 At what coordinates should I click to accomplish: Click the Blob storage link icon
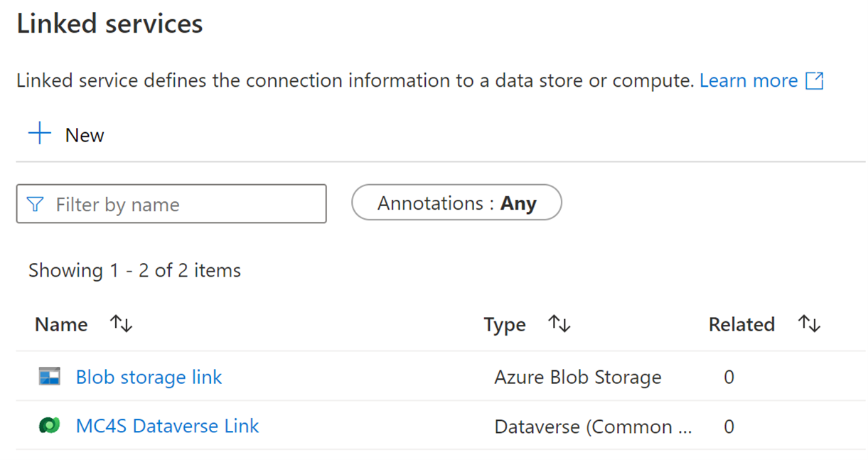tap(50, 376)
